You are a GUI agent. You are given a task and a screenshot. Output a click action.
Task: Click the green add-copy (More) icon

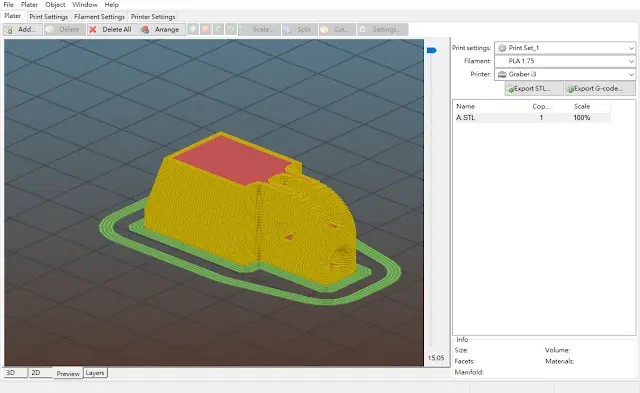coord(193,29)
